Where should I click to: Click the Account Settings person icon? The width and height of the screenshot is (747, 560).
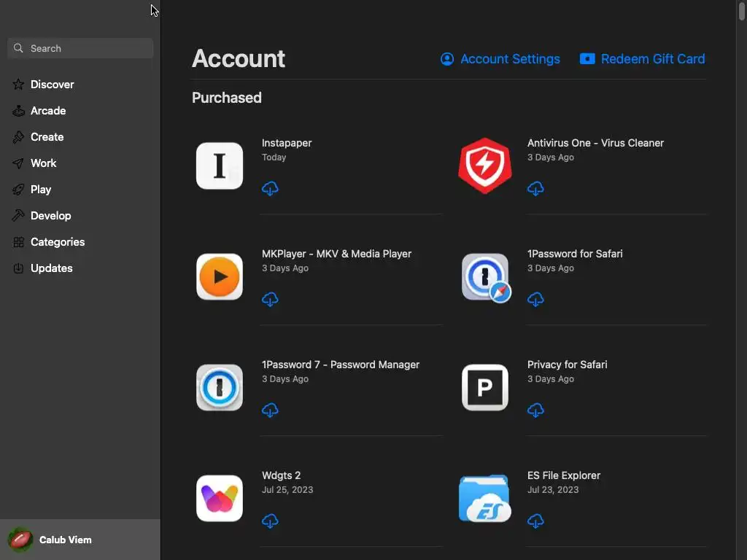pos(447,59)
